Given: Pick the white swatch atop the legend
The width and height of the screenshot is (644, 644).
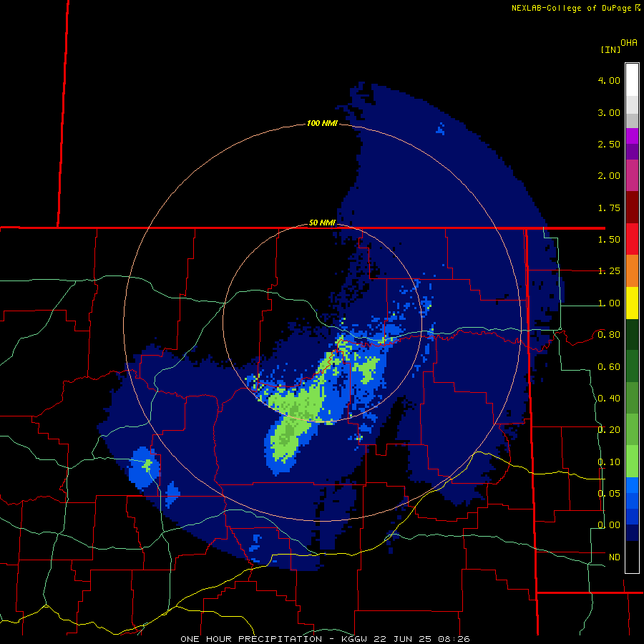Looking at the screenshot, I should click(x=632, y=79).
